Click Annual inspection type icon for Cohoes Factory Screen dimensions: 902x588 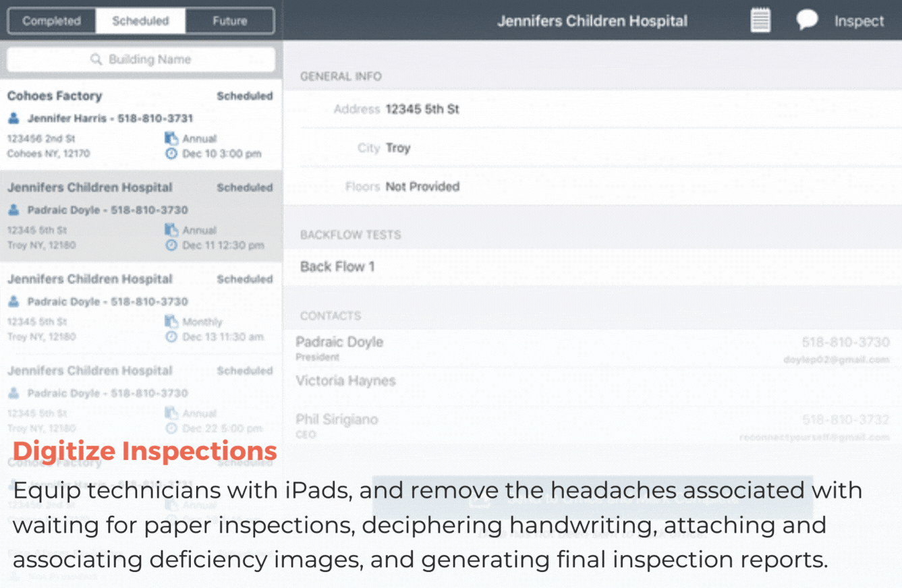(x=171, y=139)
